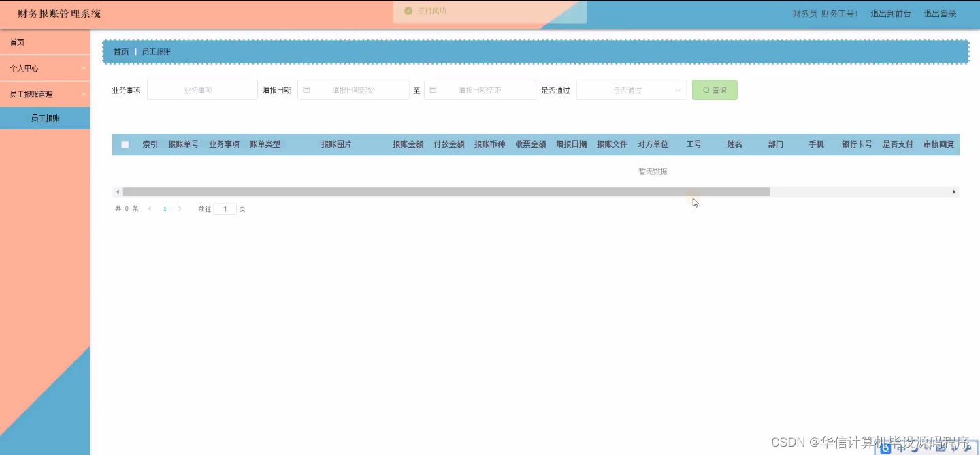Click the 业务事项 search input field
The width and height of the screenshot is (980, 455).
tap(202, 89)
